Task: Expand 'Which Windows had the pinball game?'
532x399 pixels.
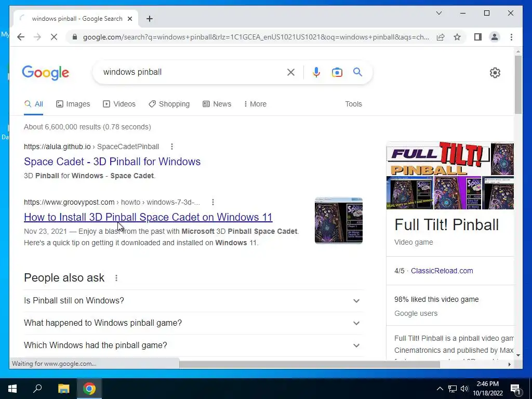Action: [192, 345]
